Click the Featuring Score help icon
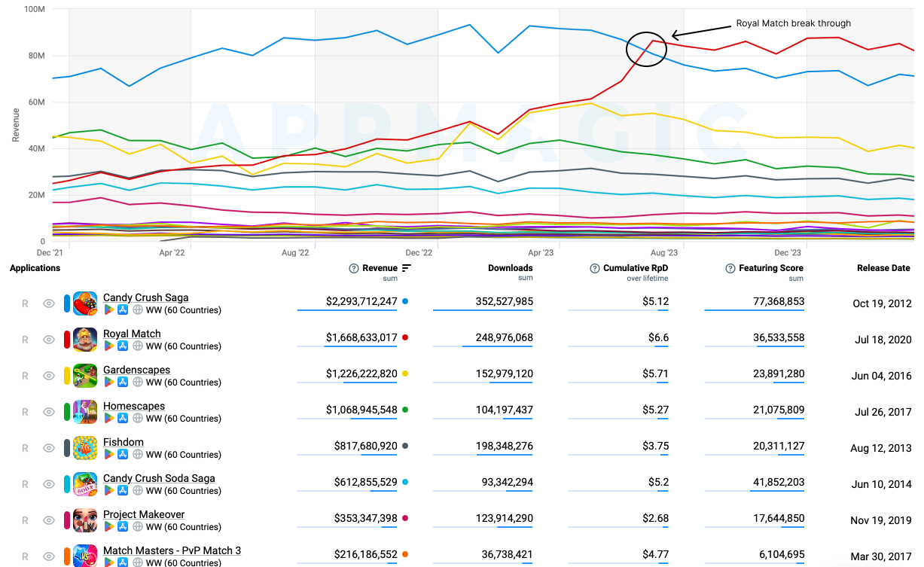The height and width of the screenshot is (567, 924). point(730,268)
